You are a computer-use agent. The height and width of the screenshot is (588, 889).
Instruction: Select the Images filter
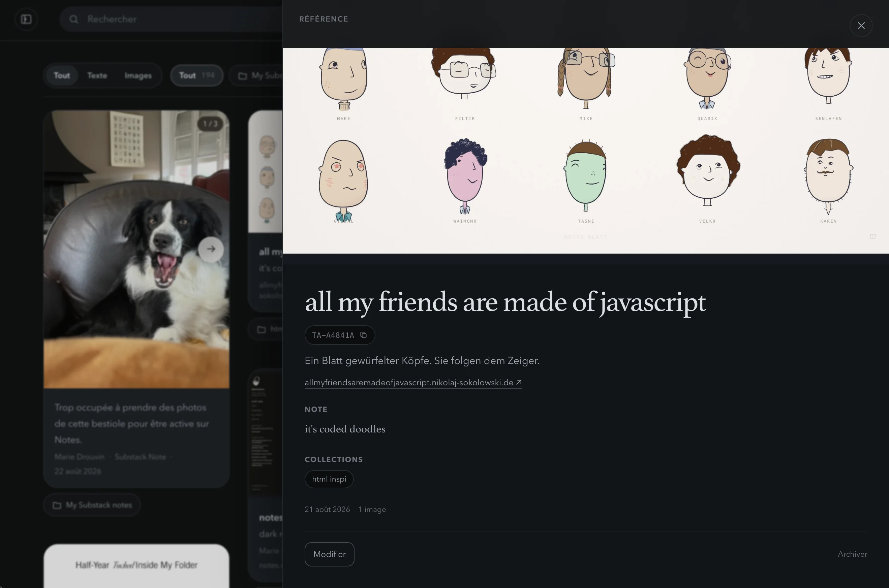(x=138, y=75)
